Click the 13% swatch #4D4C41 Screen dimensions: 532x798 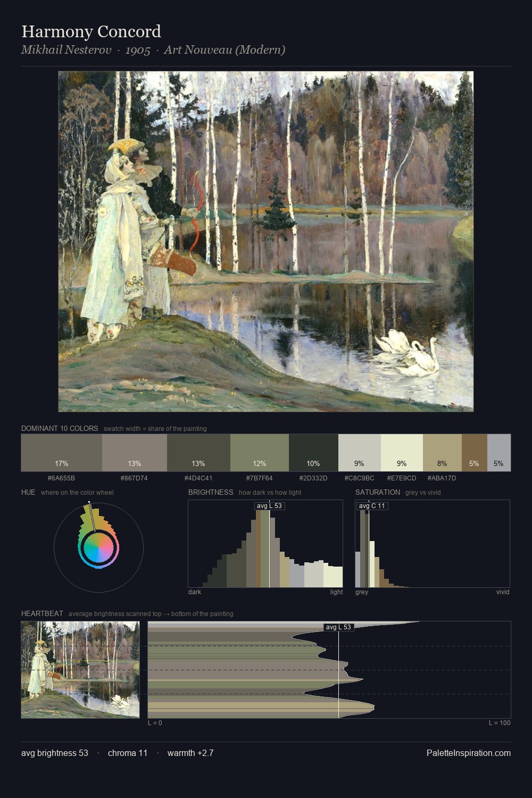pos(198,453)
